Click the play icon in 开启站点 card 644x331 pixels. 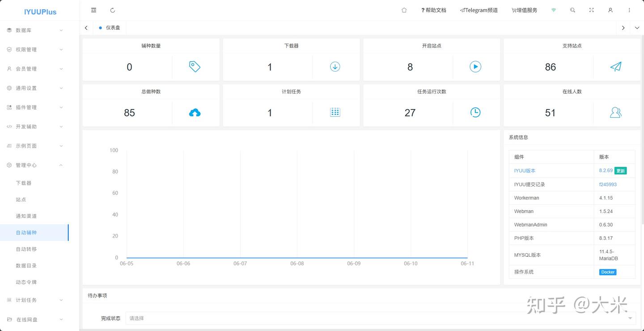pos(475,67)
